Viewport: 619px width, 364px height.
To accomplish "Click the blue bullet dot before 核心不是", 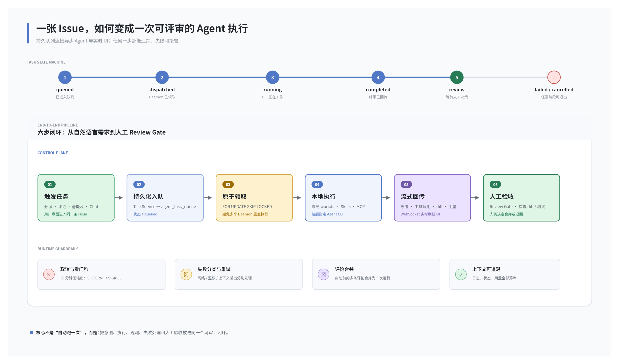I will [x=31, y=333].
